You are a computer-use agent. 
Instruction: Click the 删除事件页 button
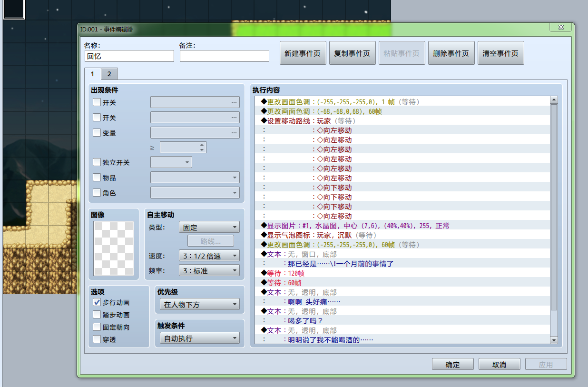pyautogui.click(x=451, y=53)
